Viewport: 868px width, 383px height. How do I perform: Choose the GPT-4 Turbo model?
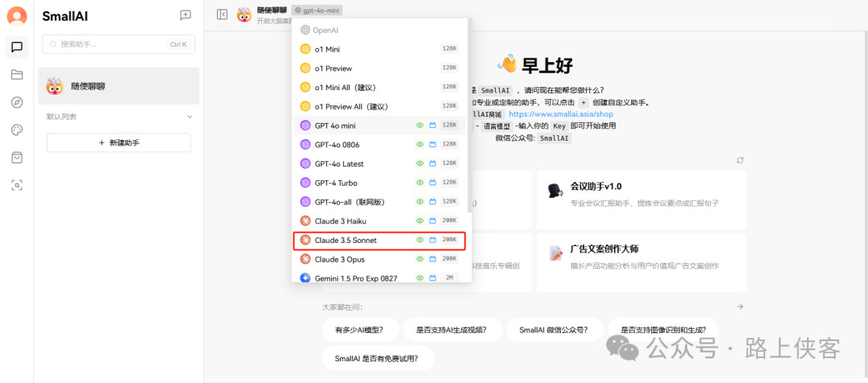pos(379,183)
